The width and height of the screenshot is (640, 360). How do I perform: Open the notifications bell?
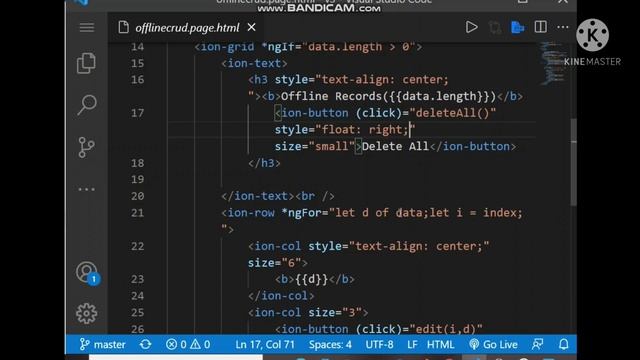click(x=564, y=344)
